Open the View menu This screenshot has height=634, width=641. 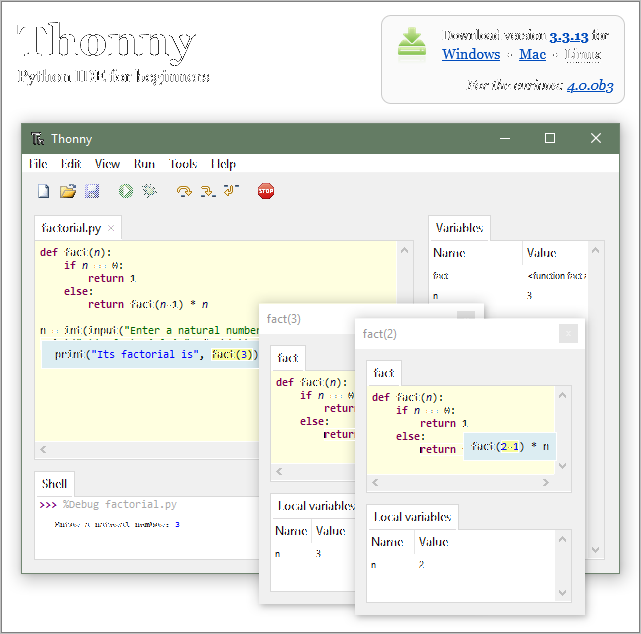(x=108, y=164)
